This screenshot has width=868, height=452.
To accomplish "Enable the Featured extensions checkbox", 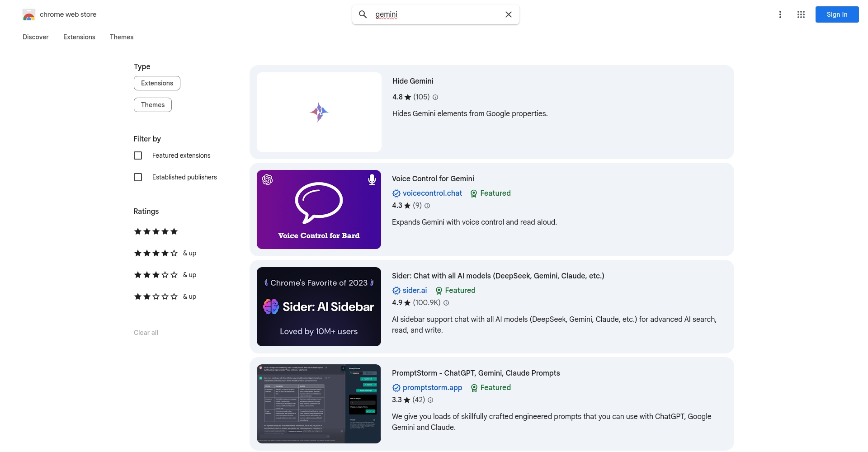I will point(138,155).
